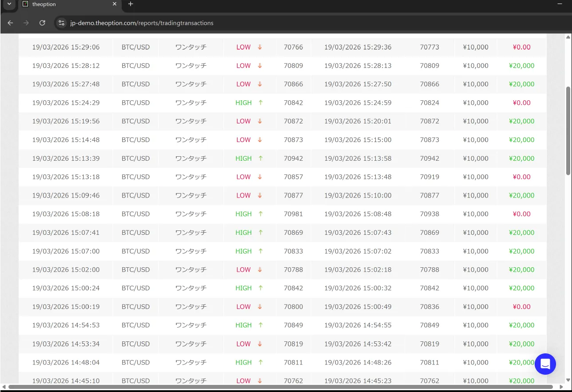
Task: Open a new tab with plus icon
Action: pyautogui.click(x=131, y=4)
